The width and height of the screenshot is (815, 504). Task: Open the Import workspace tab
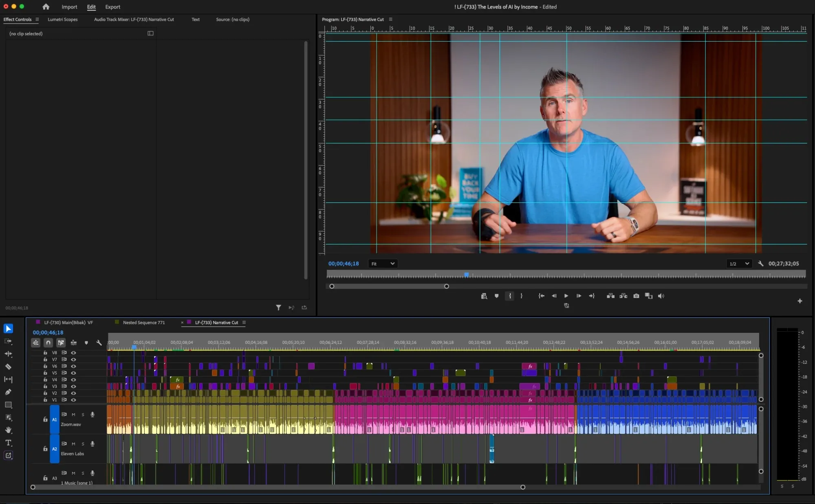[x=69, y=7]
